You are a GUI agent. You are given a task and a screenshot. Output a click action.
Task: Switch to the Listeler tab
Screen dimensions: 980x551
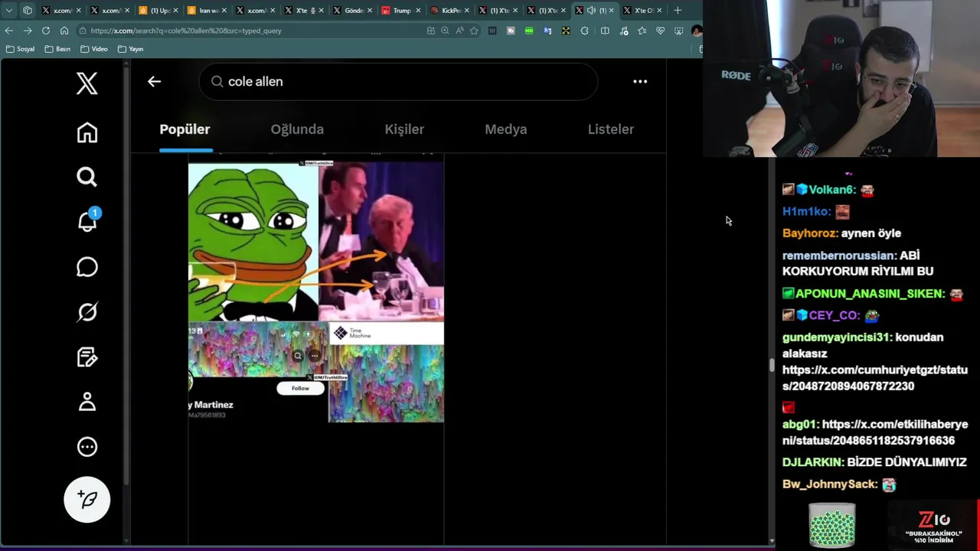[611, 129]
